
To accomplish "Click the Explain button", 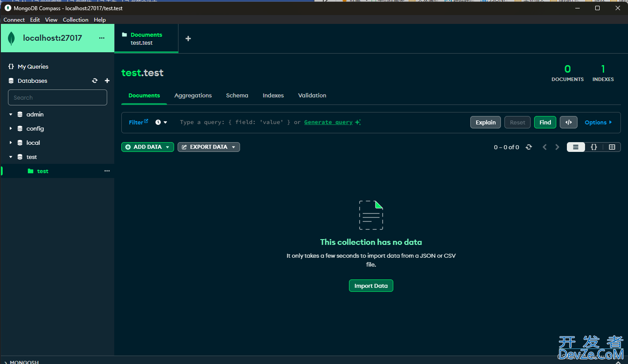I will [486, 122].
